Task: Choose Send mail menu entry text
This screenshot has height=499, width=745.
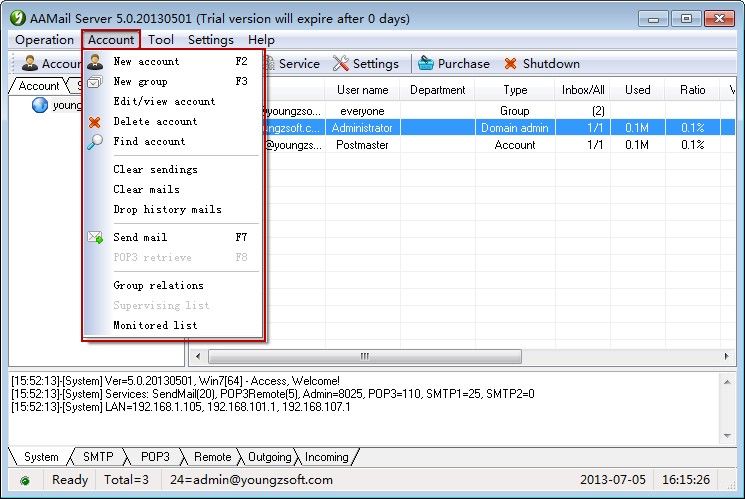Action: 140,237
